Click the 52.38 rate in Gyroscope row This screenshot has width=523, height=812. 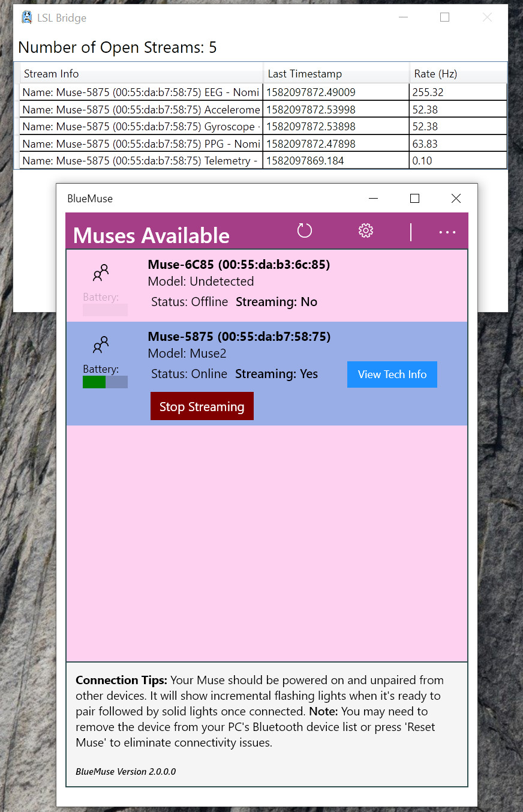(x=425, y=127)
